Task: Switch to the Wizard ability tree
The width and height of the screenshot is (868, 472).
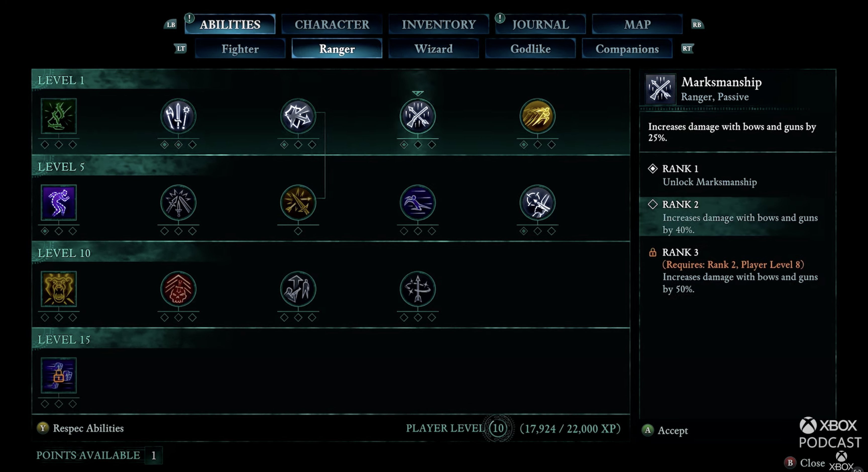Action: (x=433, y=48)
